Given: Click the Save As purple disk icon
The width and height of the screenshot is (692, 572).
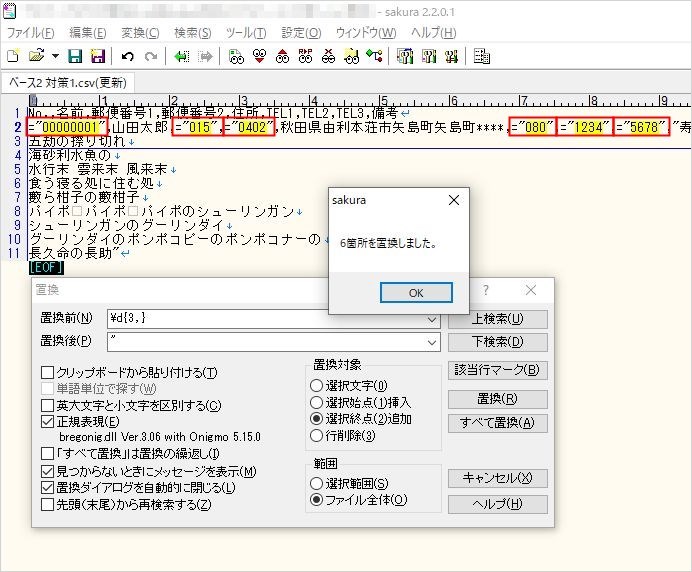Looking at the screenshot, I should pyautogui.click(x=98, y=56).
